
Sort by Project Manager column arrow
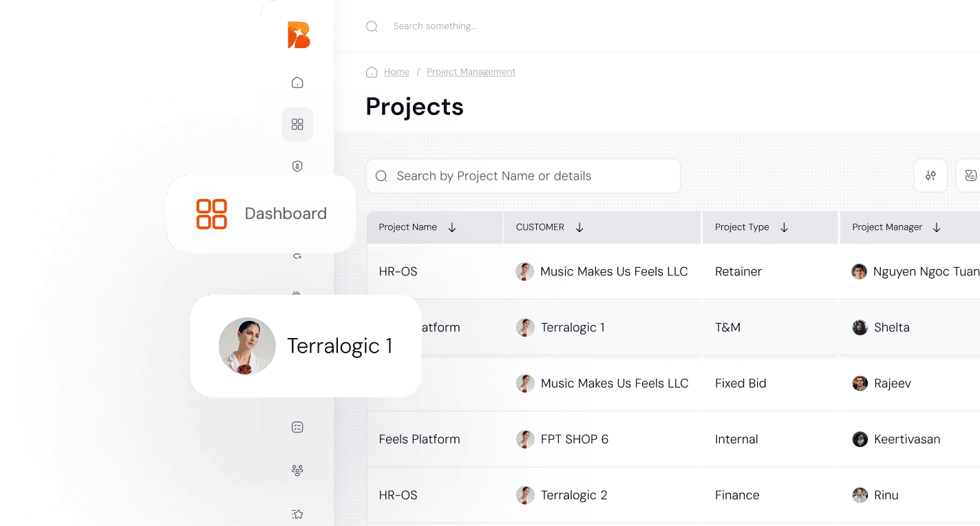click(x=937, y=228)
